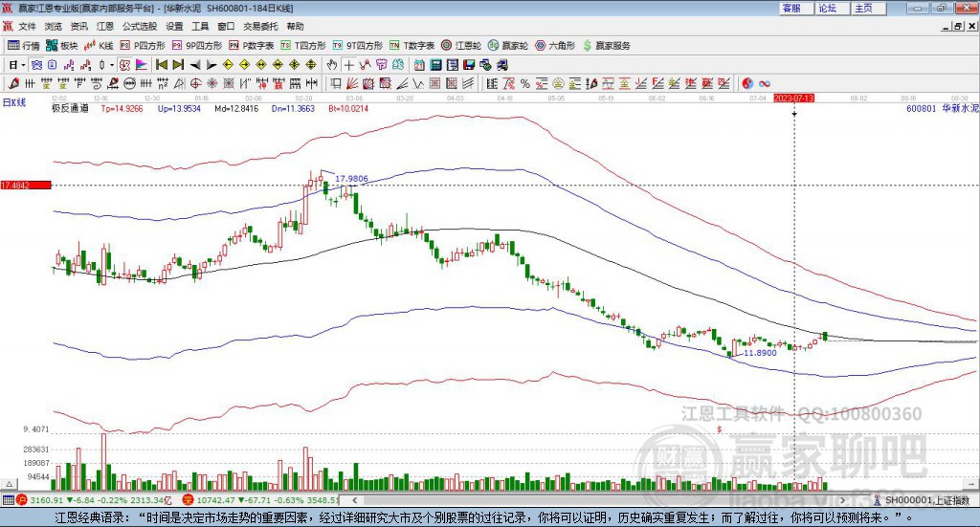Open the 帮助 menu
Image resolution: width=980 pixels, height=527 pixels.
coord(295,26)
